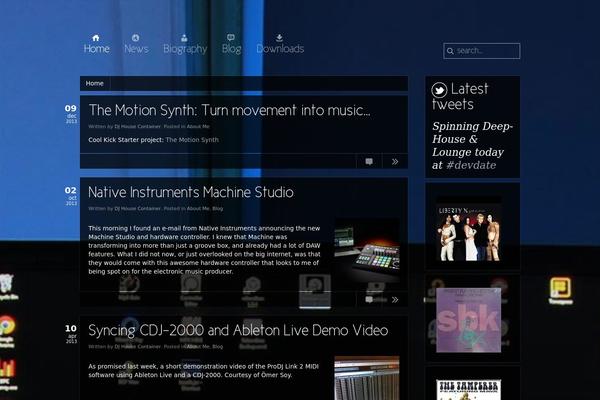Open About Me category in Motion Synth post

(x=198, y=126)
